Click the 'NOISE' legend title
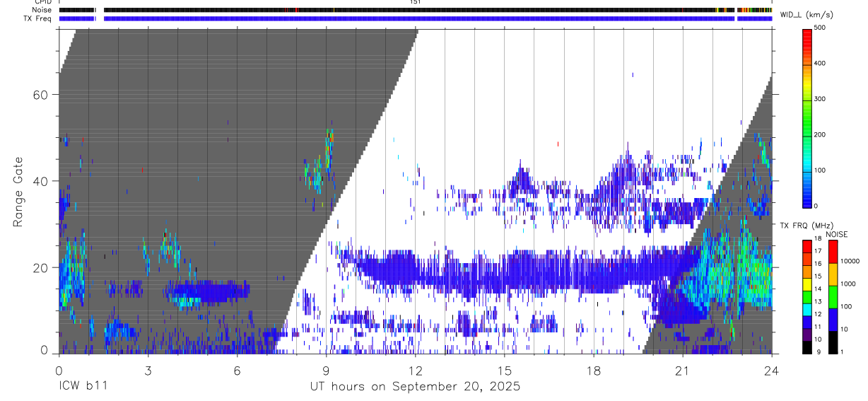Image resolution: width=868 pixels, height=401 pixels. (x=836, y=234)
